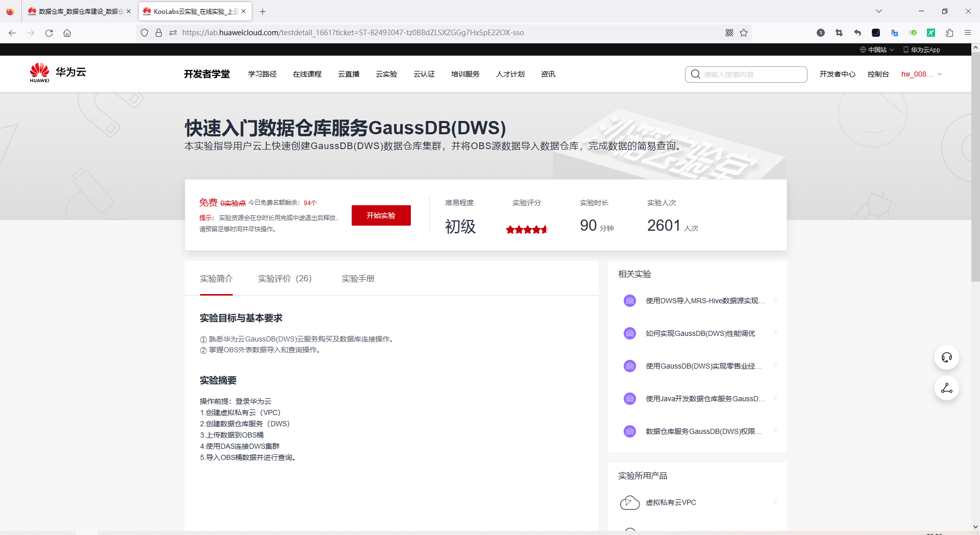Open the hw_008 account dropdown
The height and width of the screenshot is (535, 980).
point(920,74)
